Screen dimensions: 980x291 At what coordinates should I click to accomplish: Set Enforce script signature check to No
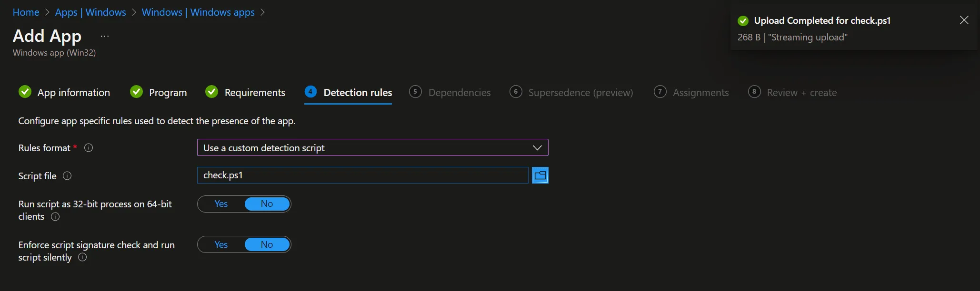tap(267, 245)
